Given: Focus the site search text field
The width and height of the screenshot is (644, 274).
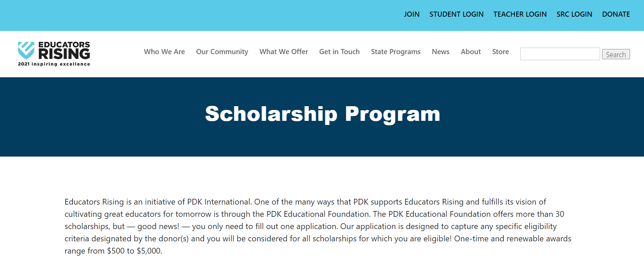Looking at the screenshot, I should click(560, 54).
